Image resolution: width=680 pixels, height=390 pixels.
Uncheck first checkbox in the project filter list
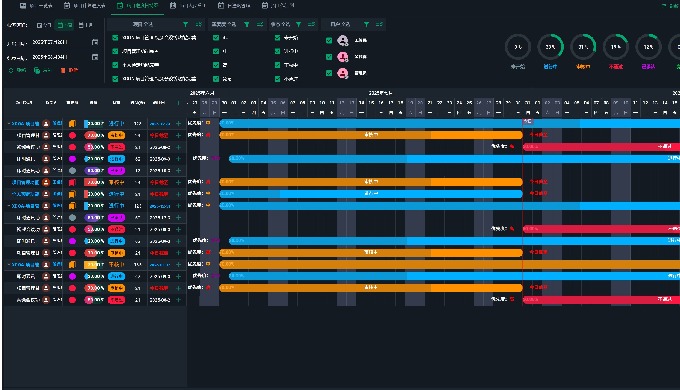(115, 38)
